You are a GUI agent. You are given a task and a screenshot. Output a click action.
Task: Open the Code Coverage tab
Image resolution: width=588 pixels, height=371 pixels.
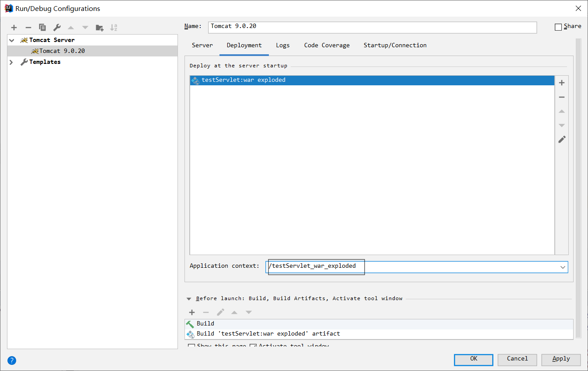coord(327,45)
